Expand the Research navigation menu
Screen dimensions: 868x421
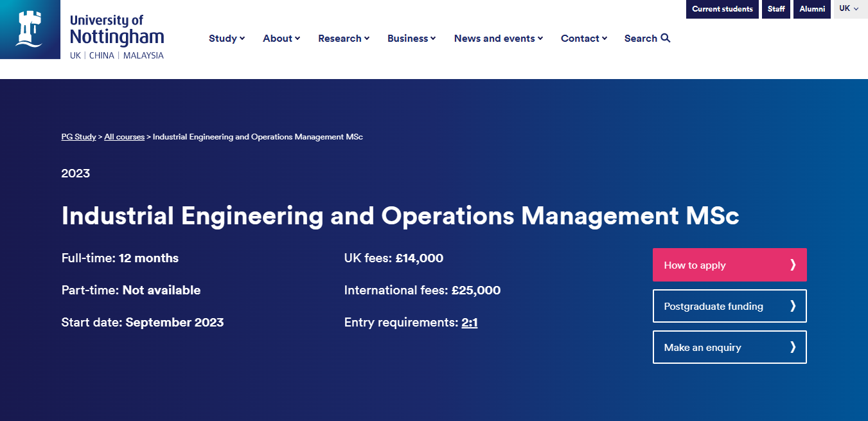[344, 39]
